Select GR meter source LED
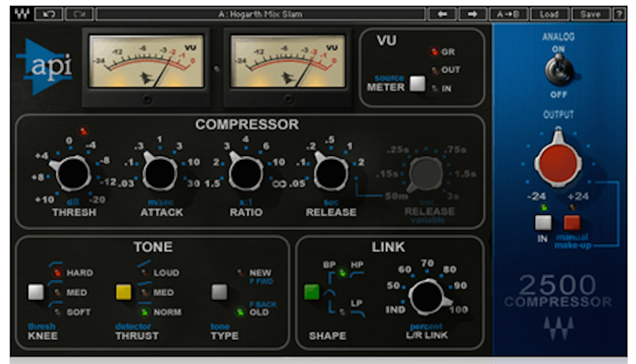 tap(435, 52)
